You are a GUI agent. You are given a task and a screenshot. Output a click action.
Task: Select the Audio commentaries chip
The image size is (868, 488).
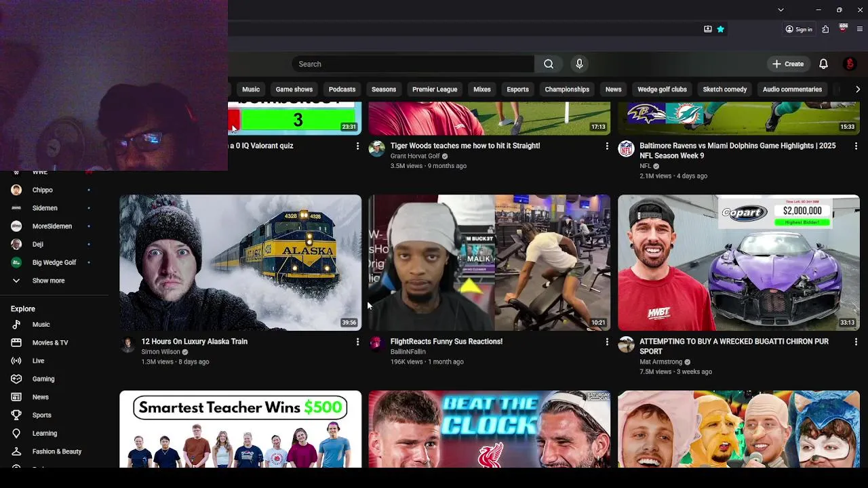(792, 89)
